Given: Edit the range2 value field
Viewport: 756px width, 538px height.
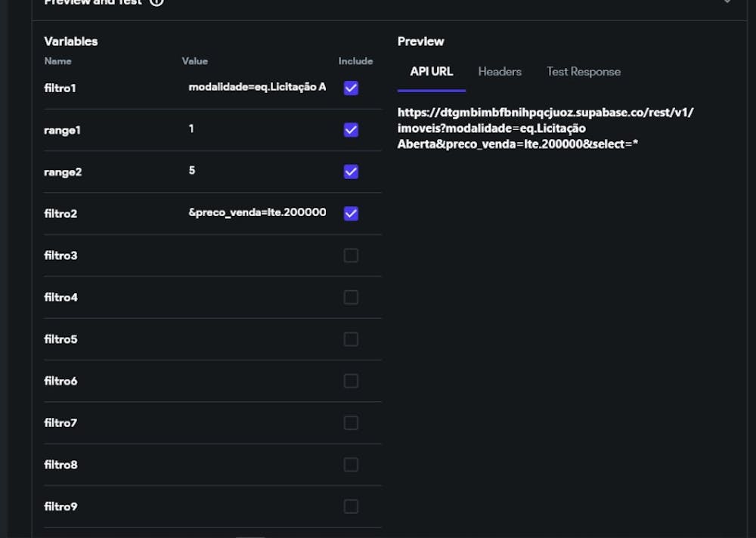Looking at the screenshot, I should [257, 171].
